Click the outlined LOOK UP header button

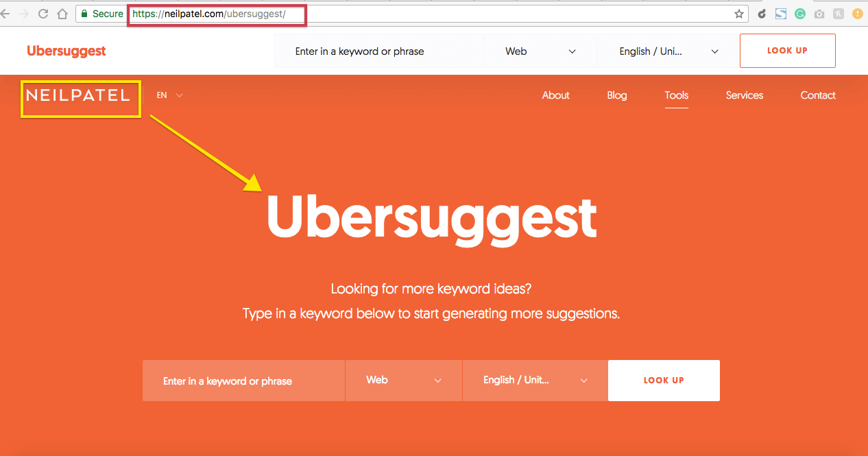click(x=787, y=51)
